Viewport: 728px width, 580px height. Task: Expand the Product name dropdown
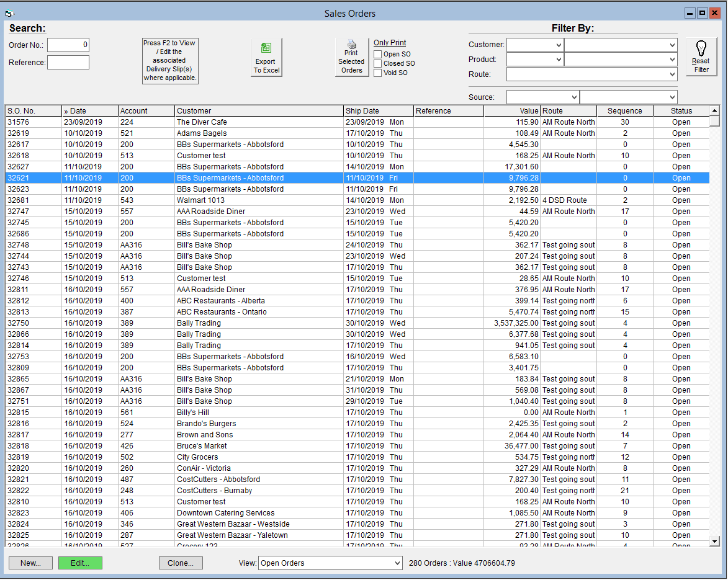point(672,60)
